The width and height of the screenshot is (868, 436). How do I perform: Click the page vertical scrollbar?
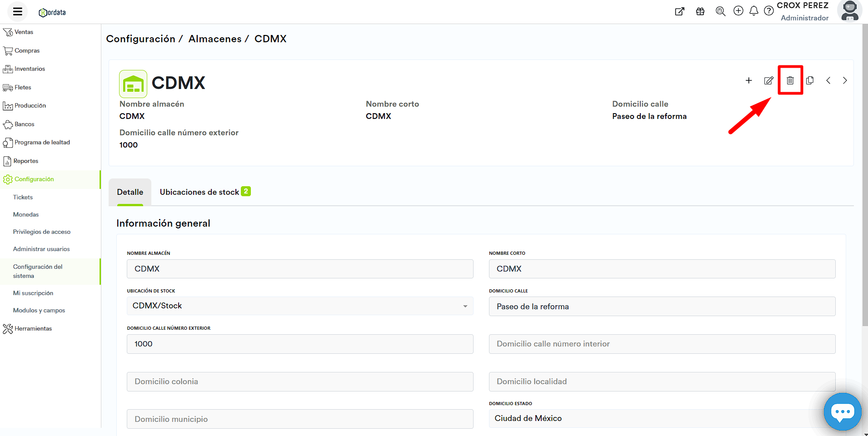coord(865,182)
